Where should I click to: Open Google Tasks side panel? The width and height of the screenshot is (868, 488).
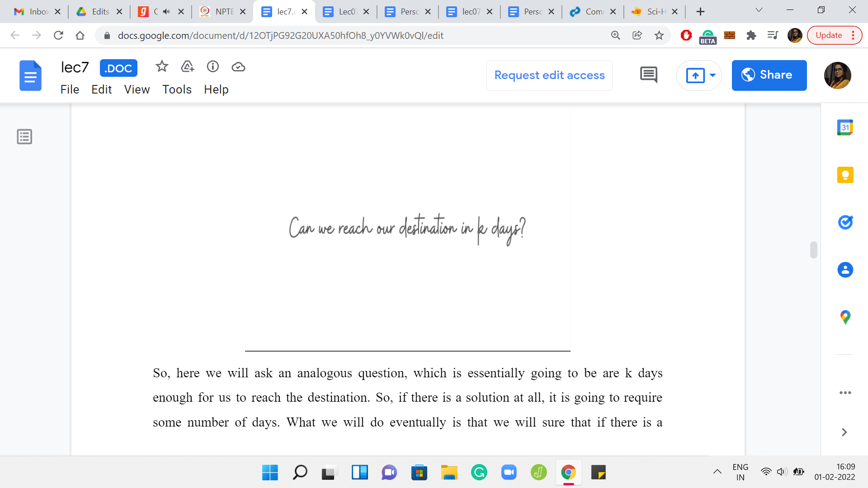click(844, 222)
